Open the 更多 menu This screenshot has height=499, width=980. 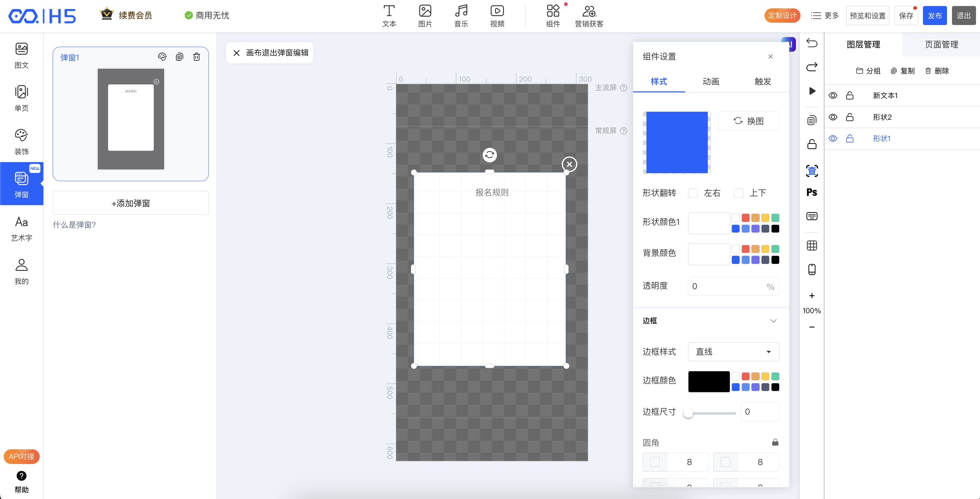[825, 16]
